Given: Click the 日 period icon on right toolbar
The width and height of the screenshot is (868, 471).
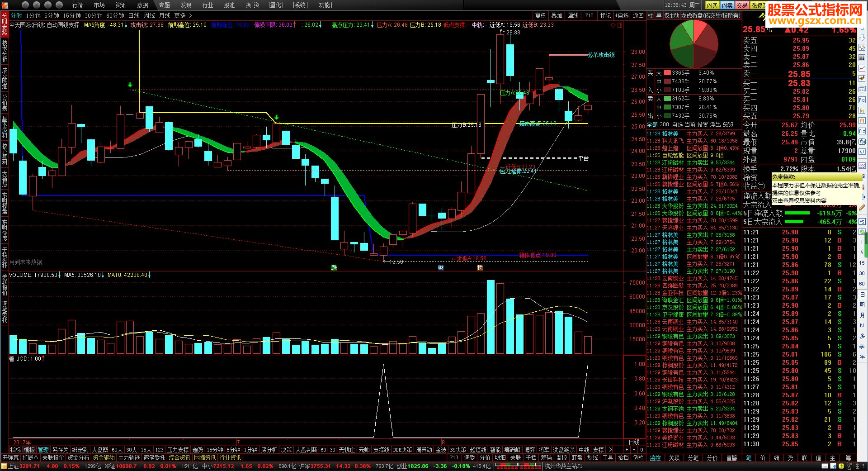Looking at the screenshot, I should (862, 295).
